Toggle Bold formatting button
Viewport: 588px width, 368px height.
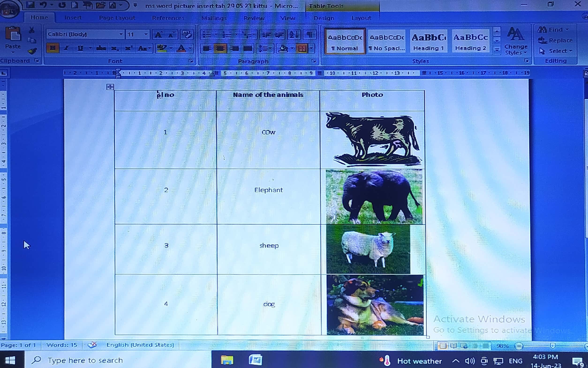click(53, 48)
